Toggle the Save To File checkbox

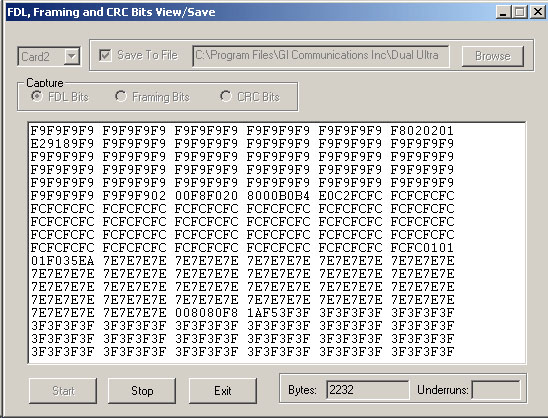click(105, 55)
